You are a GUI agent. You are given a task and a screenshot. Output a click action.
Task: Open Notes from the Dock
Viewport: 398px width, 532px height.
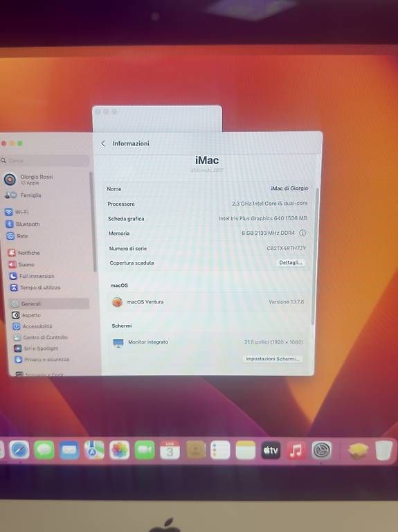[x=246, y=450]
